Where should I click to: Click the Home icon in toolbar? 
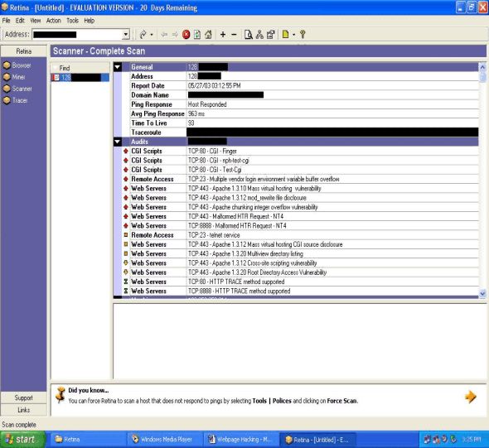click(x=208, y=35)
